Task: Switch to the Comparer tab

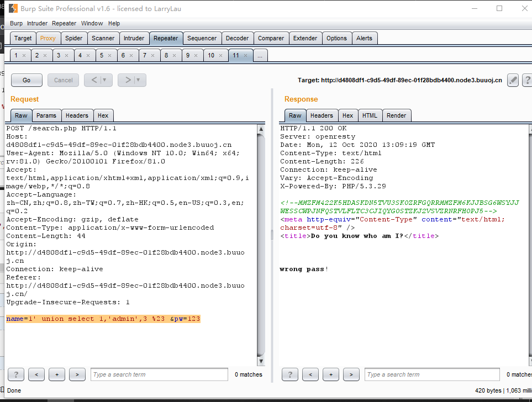Action: click(x=271, y=38)
